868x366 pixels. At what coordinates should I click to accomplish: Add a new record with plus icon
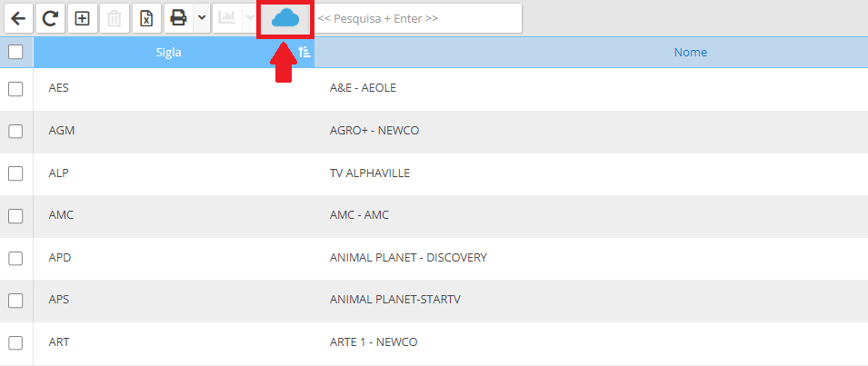click(x=82, y=18)
